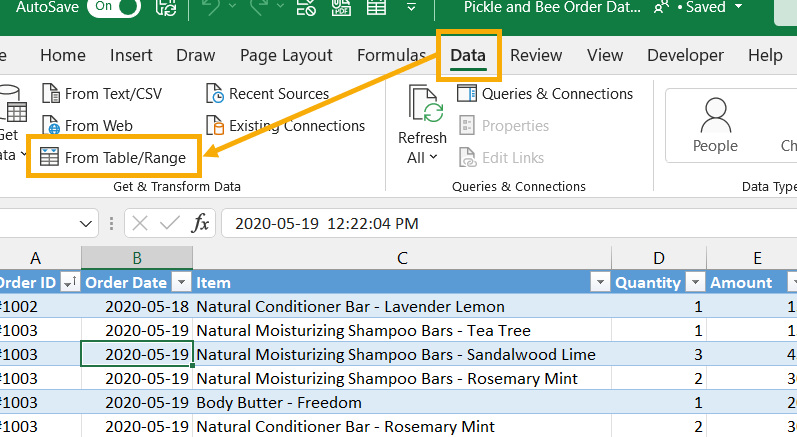The height and width of the screenshot is (437, 797).
Task: Click the PDF attachment icon in title bar
Action: tap(341, 7)
